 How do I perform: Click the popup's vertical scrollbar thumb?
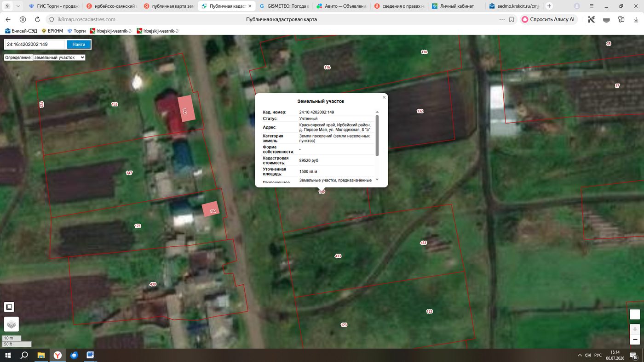(x=377, y=135)
